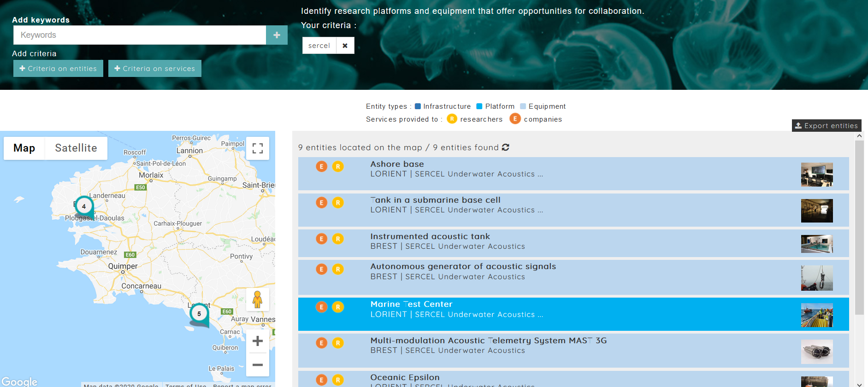Open Criteria on entities

(58, 69)
